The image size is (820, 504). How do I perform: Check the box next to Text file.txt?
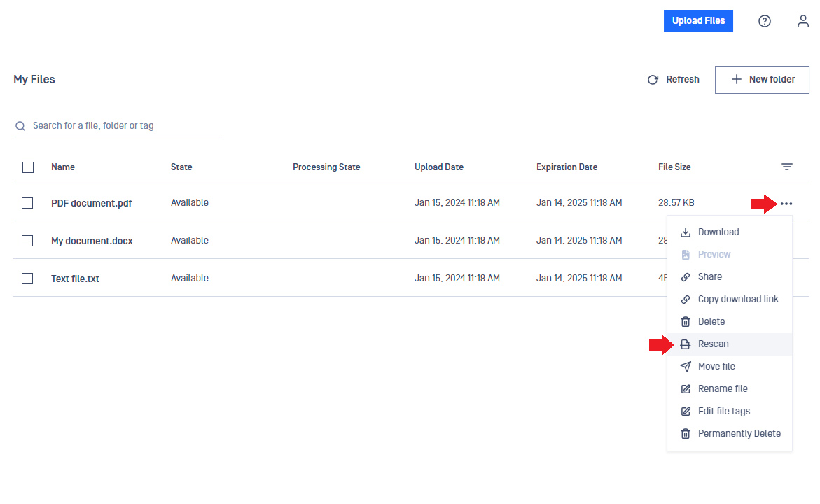(27, 279)
